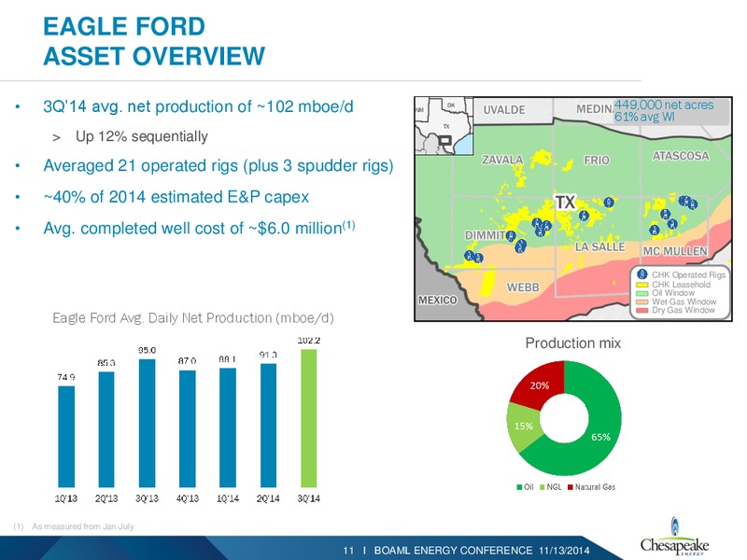Click the DIMMIT county label
This screenshot has width=747, height=560.
486,235
